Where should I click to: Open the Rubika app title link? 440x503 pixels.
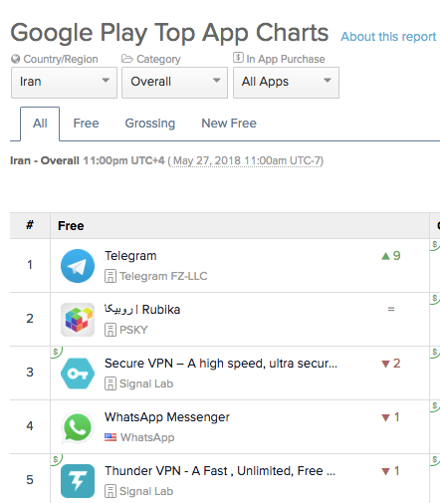pos(142,310)
